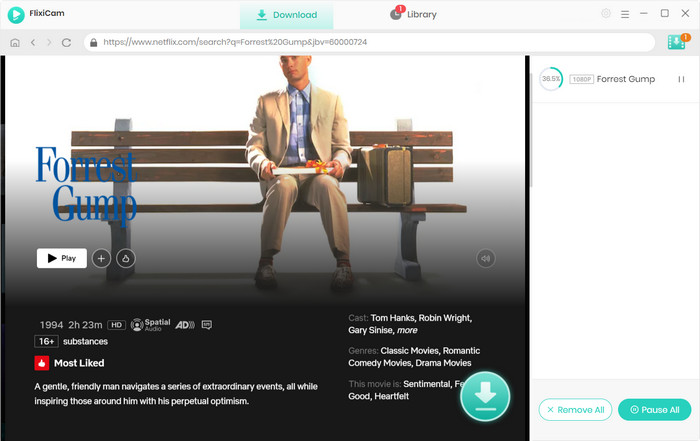Viewport: 700px width, 441px height.
Task: Open the hamburger menu
Action: coord(625,14)
